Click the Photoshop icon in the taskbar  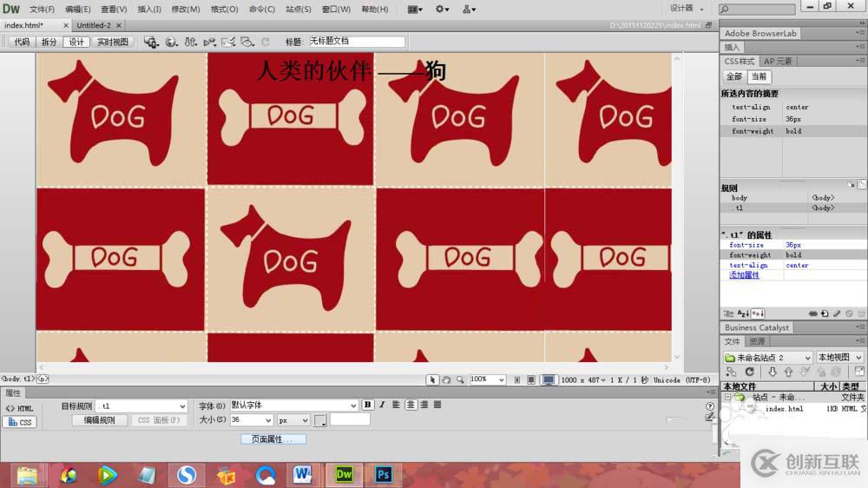[x=381, y=474]
